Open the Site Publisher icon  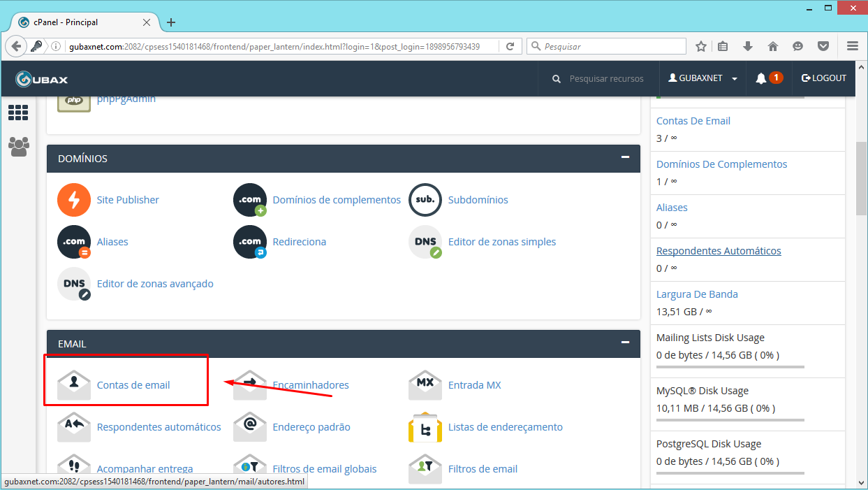point(74,200)
